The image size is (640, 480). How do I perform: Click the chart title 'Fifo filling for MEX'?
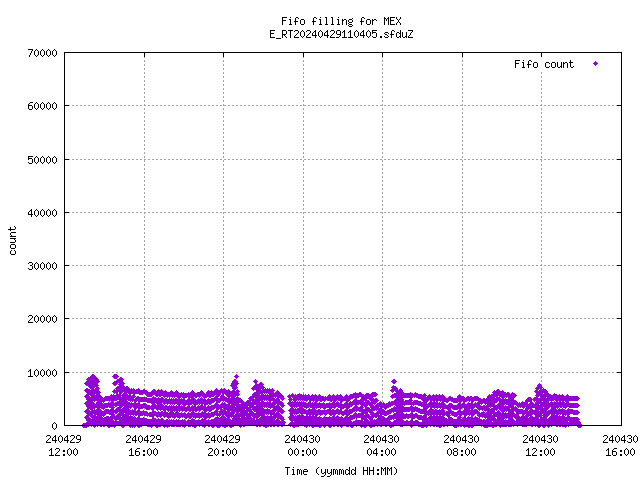(341, 21)
